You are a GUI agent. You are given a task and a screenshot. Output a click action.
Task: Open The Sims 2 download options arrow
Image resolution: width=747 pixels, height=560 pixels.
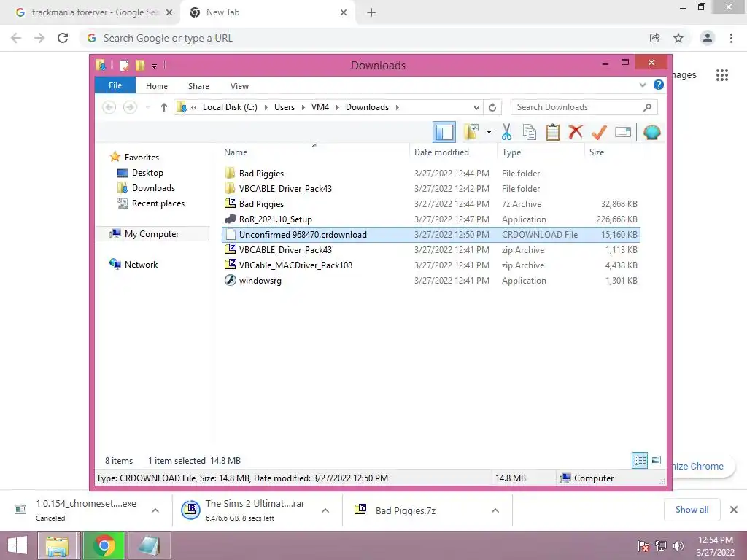(x=325, y=510)
